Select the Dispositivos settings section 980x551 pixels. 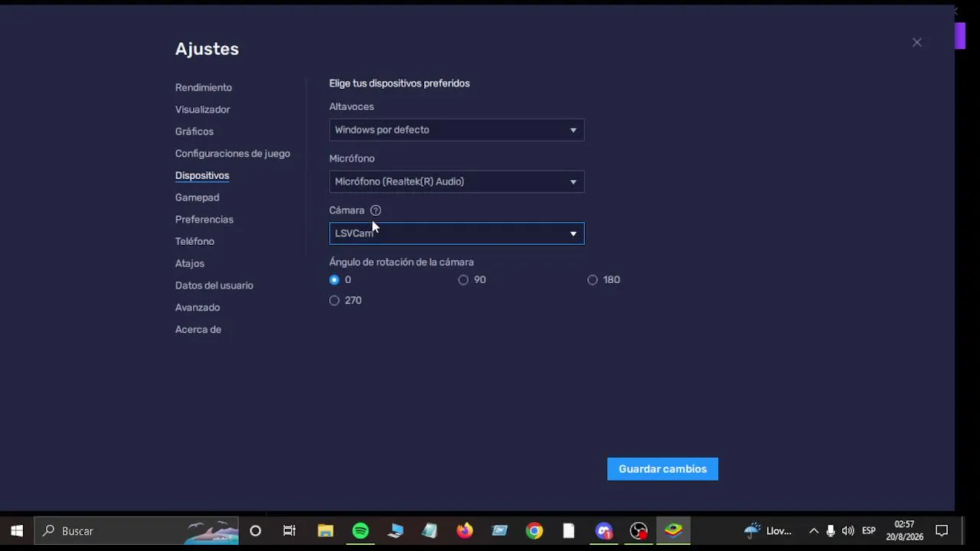[x=202, y=175]
